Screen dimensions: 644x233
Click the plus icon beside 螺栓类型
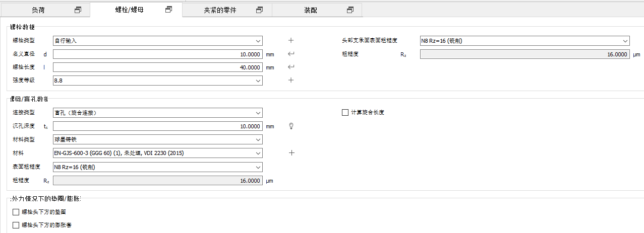pos(290,41)
